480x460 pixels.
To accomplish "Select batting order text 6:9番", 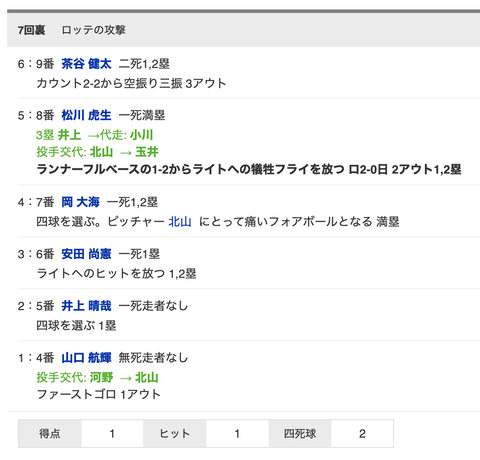I will (x=36, y=64).
